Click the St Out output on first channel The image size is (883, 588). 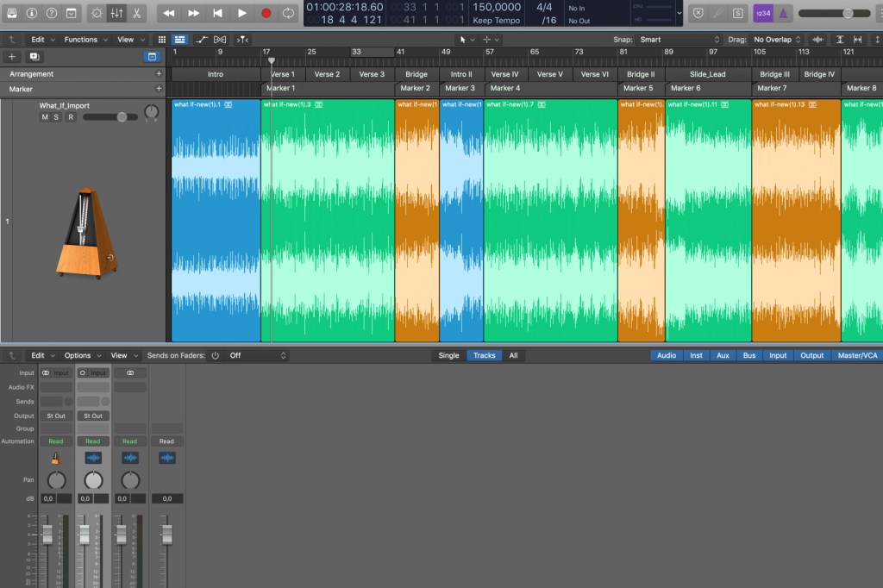coord(56,416)
